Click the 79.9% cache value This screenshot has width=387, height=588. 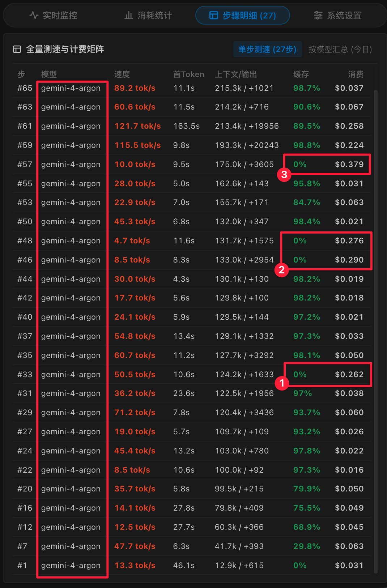pyautogui.click(x=307, y=489)
